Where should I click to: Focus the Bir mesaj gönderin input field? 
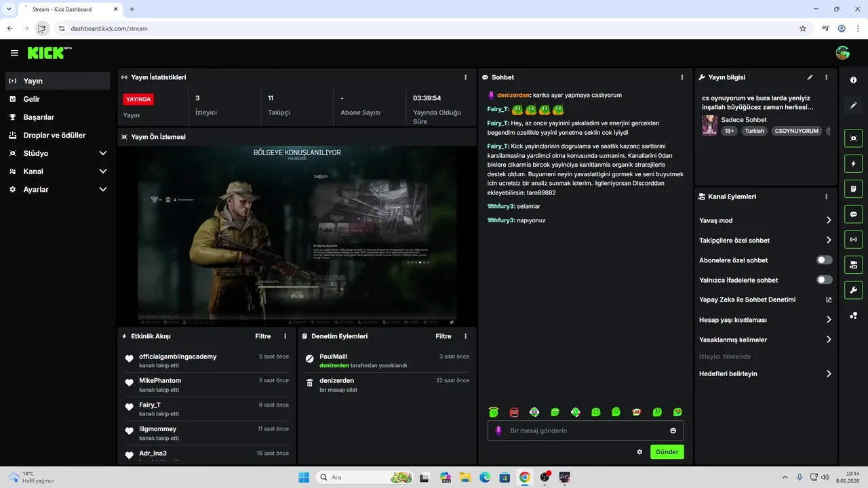coord(585,430)
